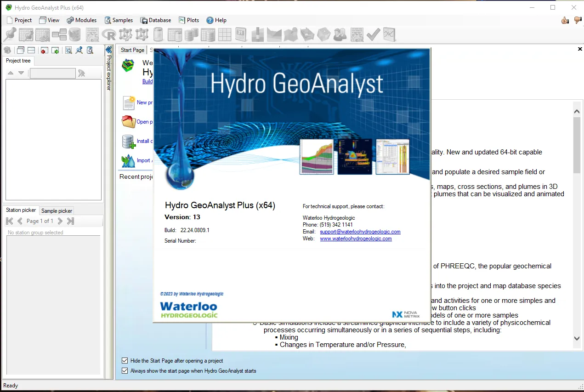Click the scroll up arrow on Start Page
This screenshot has width=584, height=392.
pos(577,111)
